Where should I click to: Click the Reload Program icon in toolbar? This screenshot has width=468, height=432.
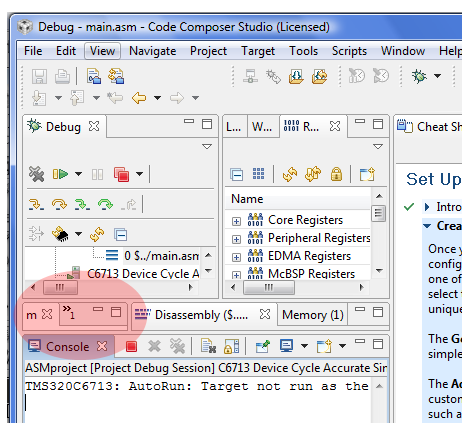(319, 76)
